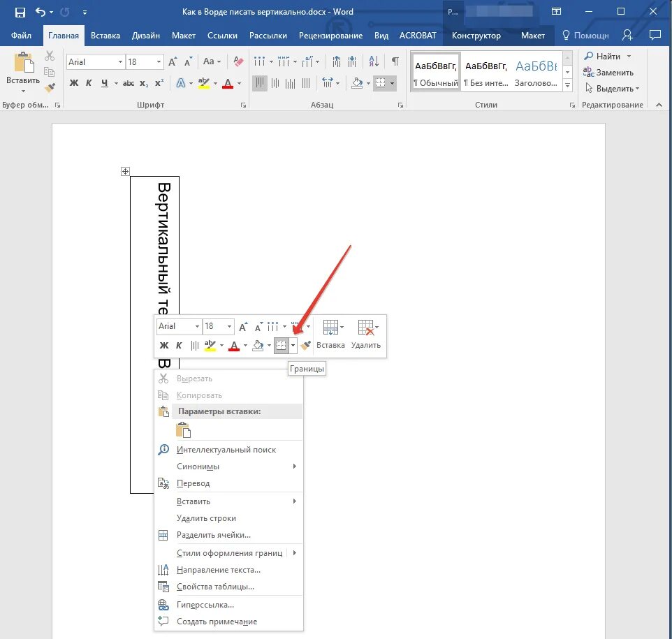Apply the red font color in the ribbon
This screenshot has height=639, width=672.
pyautogui.click(x=228, y=83)
